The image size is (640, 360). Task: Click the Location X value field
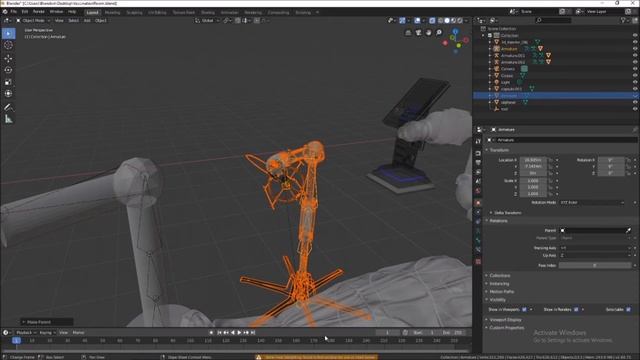[533, 160]
